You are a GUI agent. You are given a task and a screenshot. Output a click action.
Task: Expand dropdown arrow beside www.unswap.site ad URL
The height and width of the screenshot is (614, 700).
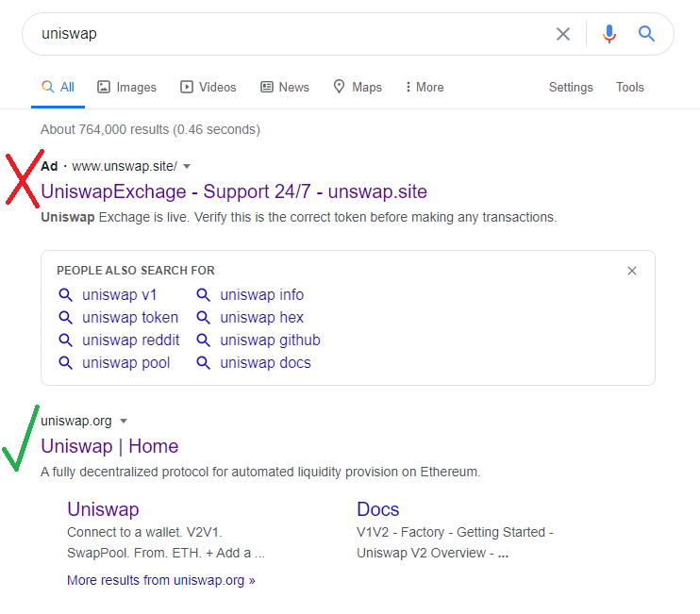click(187, 166)
